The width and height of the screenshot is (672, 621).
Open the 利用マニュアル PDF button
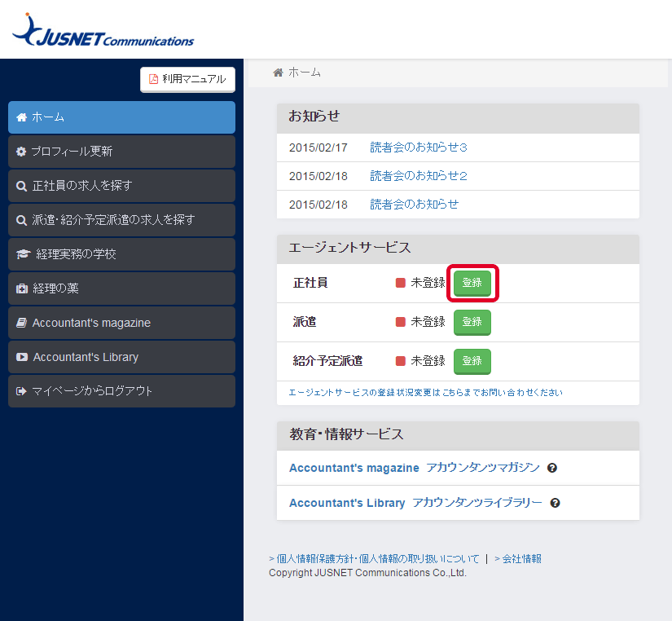click(187, 79)
